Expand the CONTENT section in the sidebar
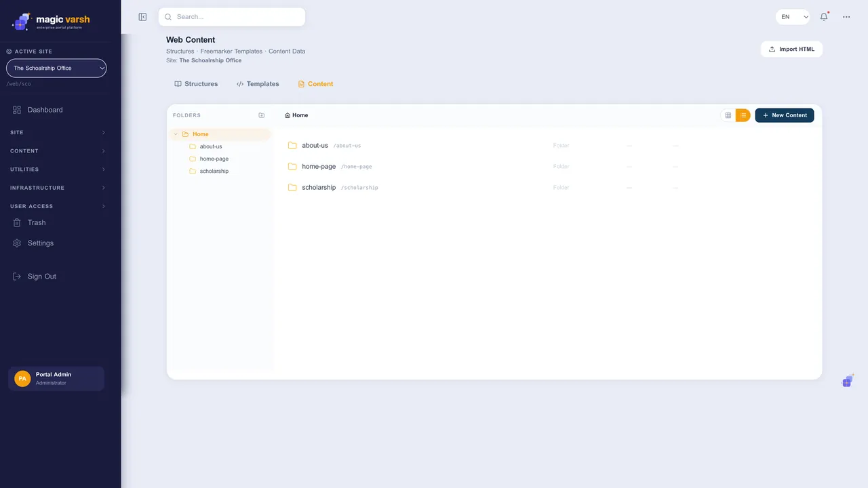Screen dimensions: 868x488 (56, 151)
